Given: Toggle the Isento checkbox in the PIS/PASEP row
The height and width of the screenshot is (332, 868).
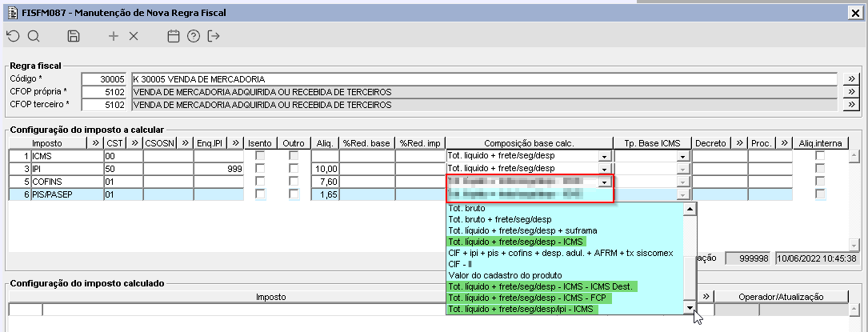Looking at the screenshot, I should (260, 194).
